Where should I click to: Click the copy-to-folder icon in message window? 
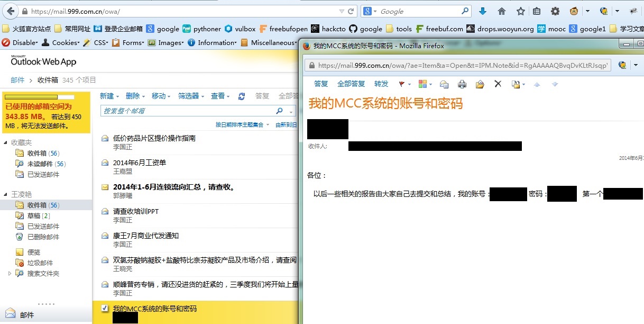[x=516, y=84]
